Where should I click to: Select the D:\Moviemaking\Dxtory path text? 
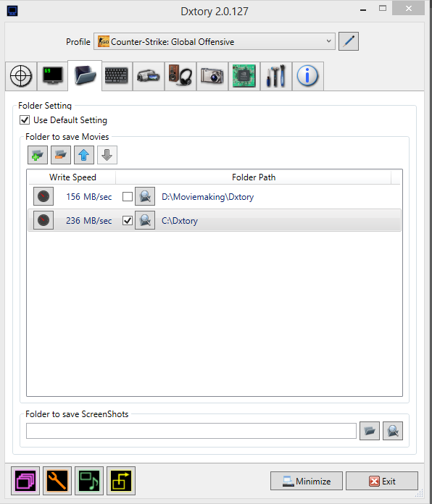(x=207, y=197)
